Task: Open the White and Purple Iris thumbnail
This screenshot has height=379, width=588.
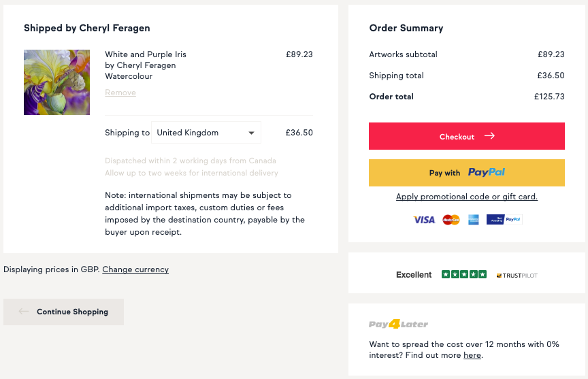Action: (x=56, y=82)
